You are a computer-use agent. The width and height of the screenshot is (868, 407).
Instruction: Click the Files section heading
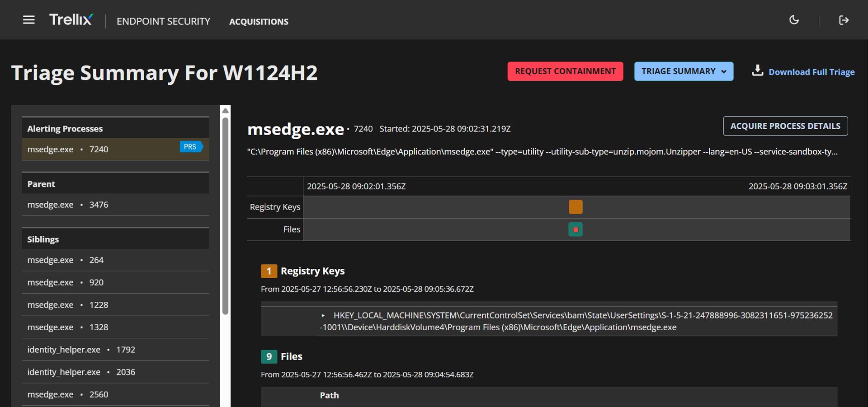point(291,356)
